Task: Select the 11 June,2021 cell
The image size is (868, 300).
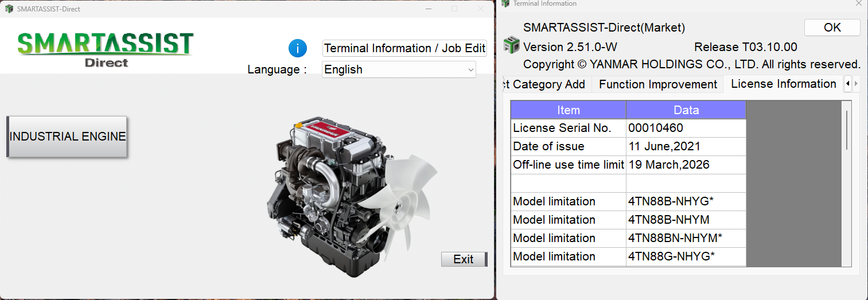Action: click(686, 146)
